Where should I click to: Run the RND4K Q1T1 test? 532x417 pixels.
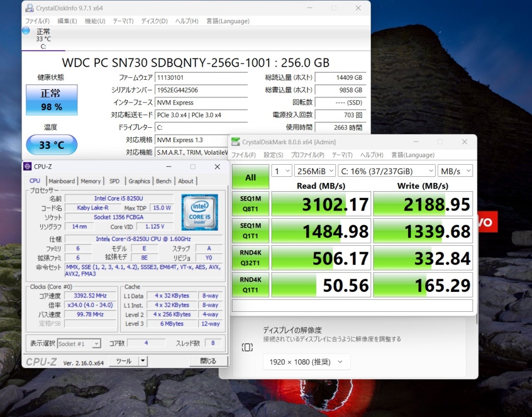click(x=251, y=285)
